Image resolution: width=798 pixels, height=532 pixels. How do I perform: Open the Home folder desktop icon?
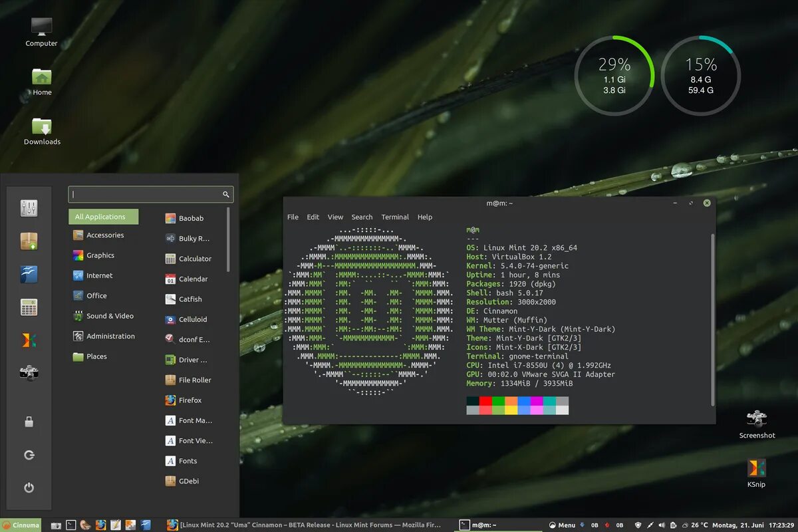coord(42,81)
